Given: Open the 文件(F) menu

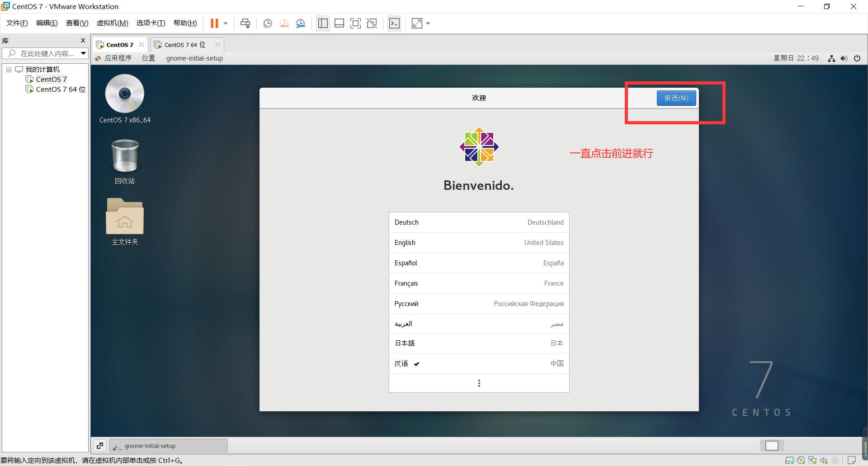Looking at the screenshot, I should 17,23.
